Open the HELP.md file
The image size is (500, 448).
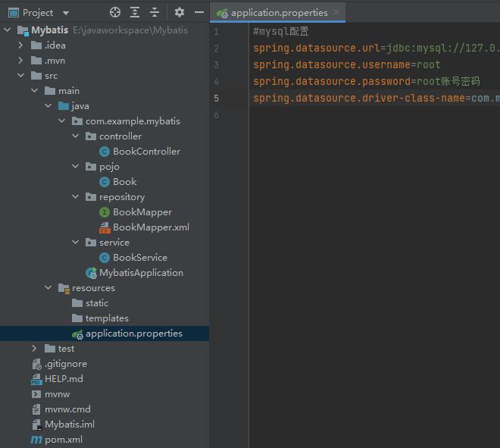(x=64, y=379)
